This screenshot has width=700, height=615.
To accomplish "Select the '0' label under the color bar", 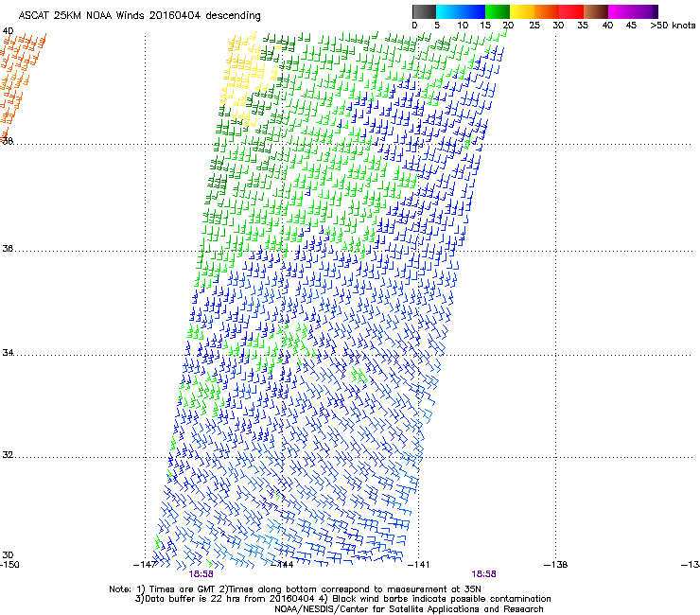I will coord(414,25).
